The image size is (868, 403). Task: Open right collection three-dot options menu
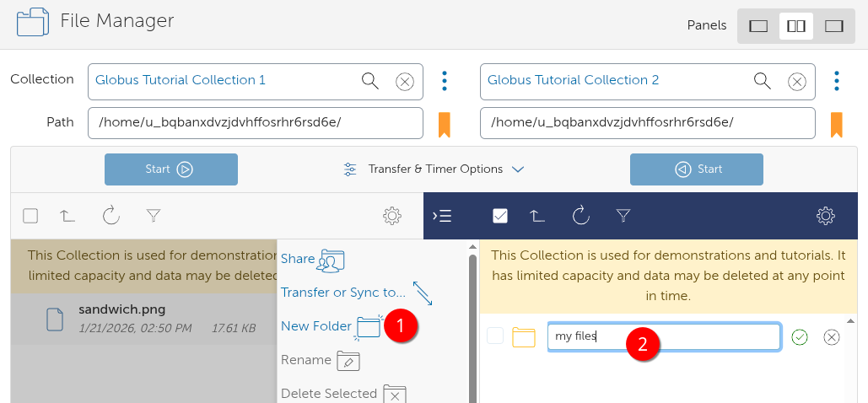click(836, 81)
